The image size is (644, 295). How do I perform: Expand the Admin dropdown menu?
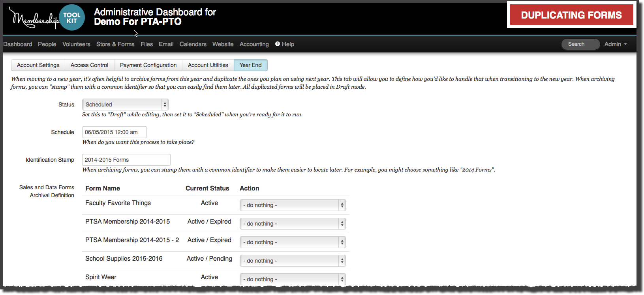[x=616, y=44]
